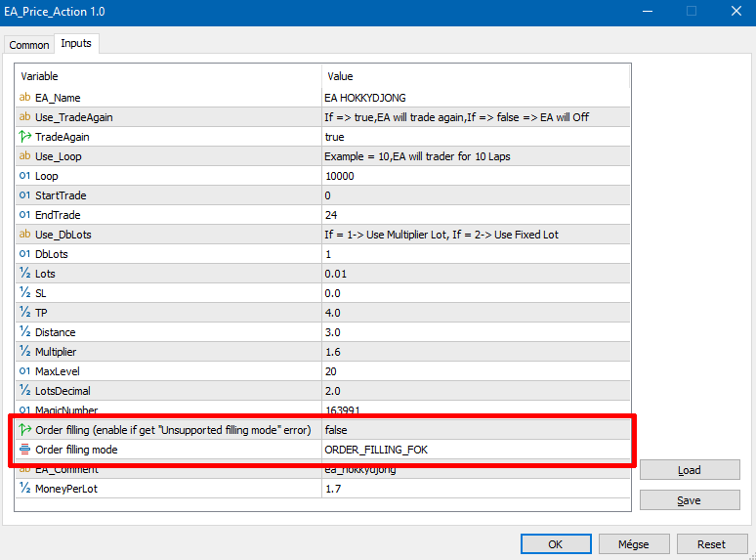Viewport: 756px width, 560px height.
Task: Click the string icon beside EA_Name
Action: 24,98
